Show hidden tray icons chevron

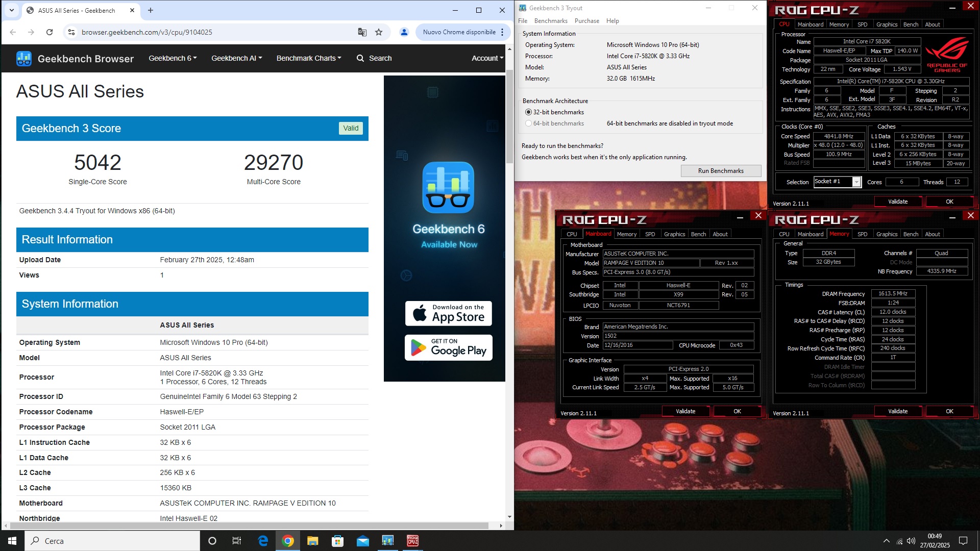click(887, 541)
